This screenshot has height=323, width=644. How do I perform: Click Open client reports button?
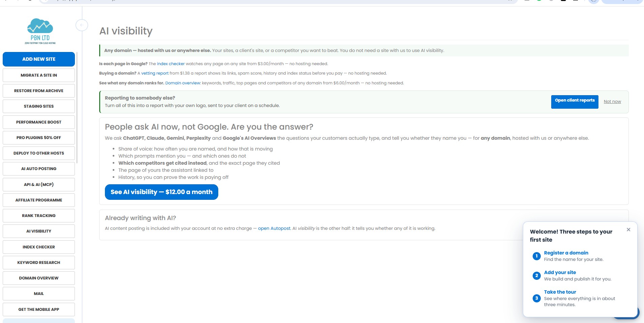pyautogui.click(x=575, y=102)
